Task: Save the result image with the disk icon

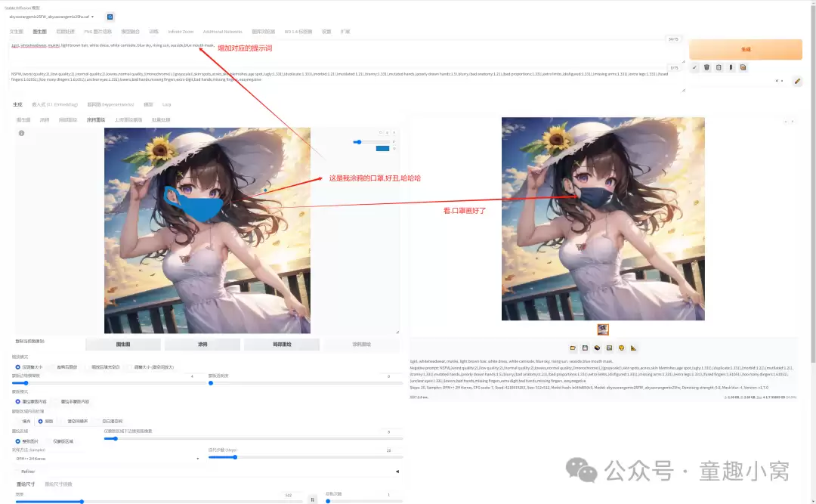Action: 585,348
